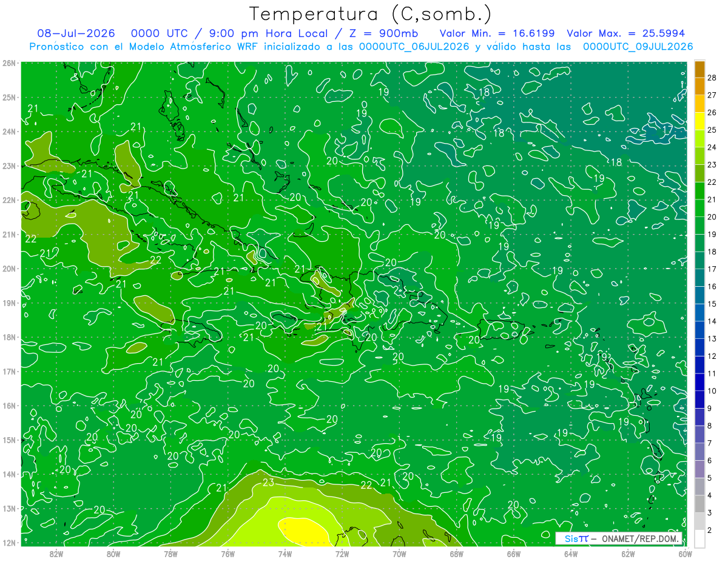
Task: Click the title 'Temperatura (C,somb.)'
Action: (371, 14)
